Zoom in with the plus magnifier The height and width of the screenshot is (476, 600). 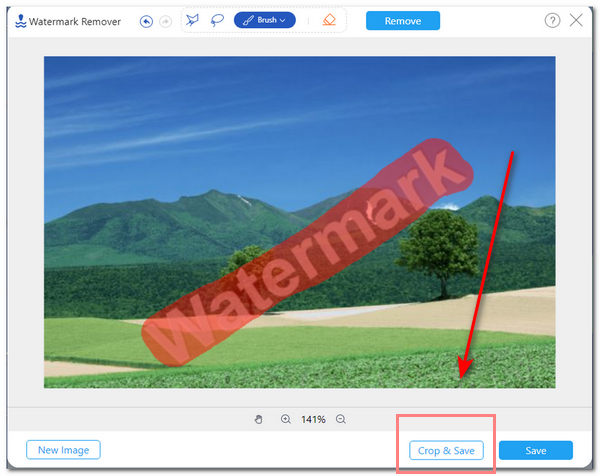tap(286, 419)
